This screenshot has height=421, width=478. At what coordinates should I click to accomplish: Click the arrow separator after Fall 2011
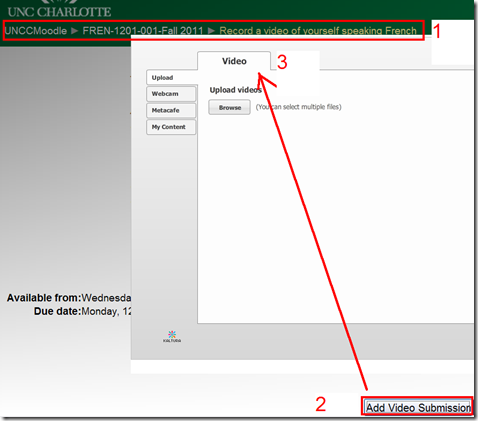(211, 31)
